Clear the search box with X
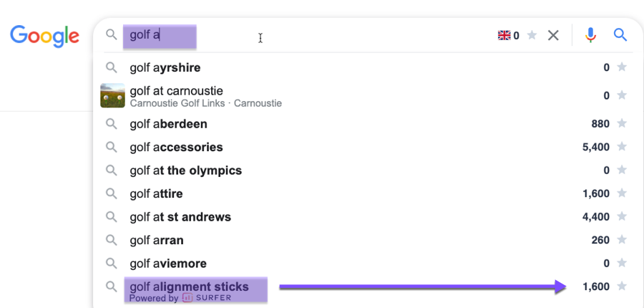Screen dimensions: 644x308 (553, 35)
